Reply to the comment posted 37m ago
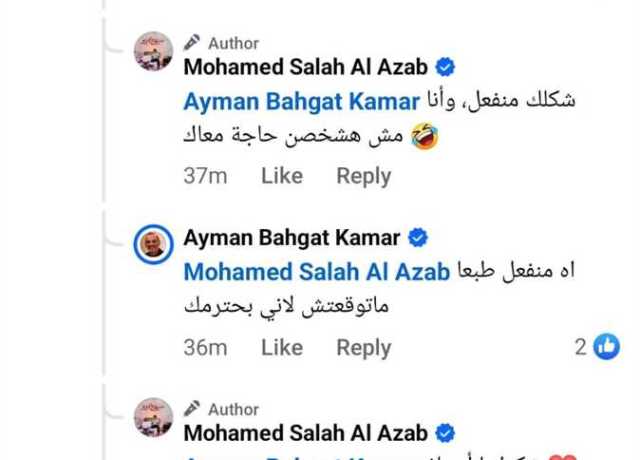Screen dimensions: 640x460 coord(364,177)
